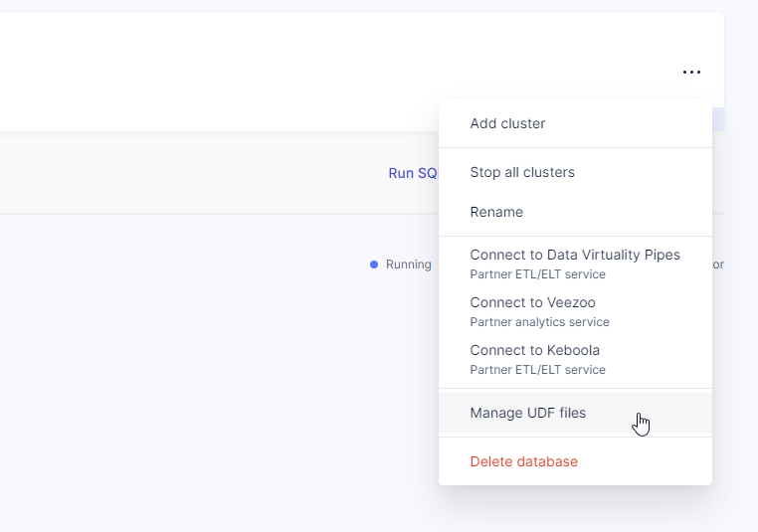This screenshot has width=758, height=532.
Task: Click the gray toolbar row left of Run SQL
Action: [199, 173]
